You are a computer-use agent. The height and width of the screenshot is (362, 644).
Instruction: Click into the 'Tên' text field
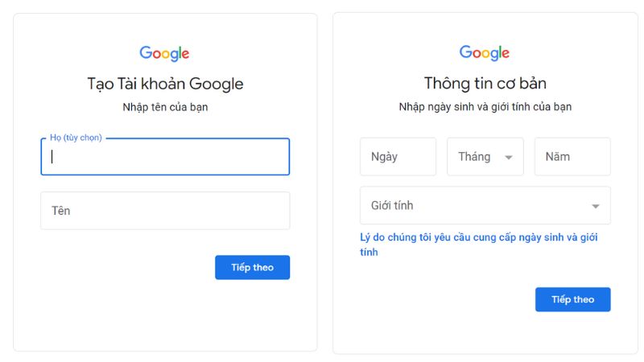165,211
